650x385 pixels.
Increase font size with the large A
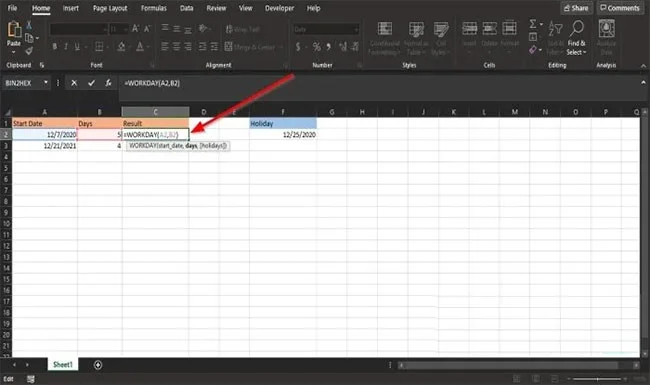point(135,29)
